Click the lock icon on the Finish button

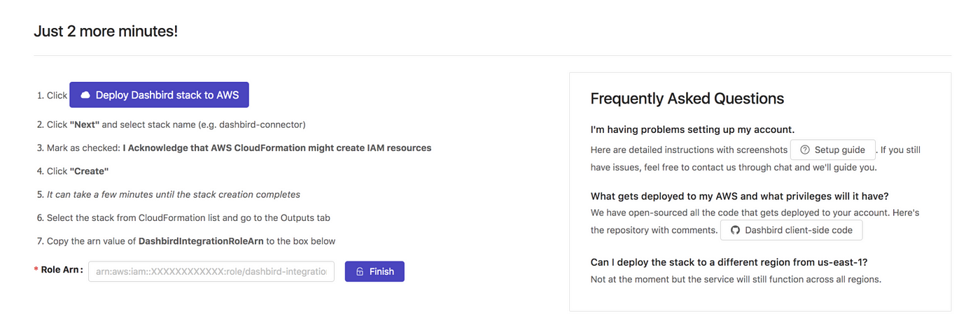coord(359,271)
